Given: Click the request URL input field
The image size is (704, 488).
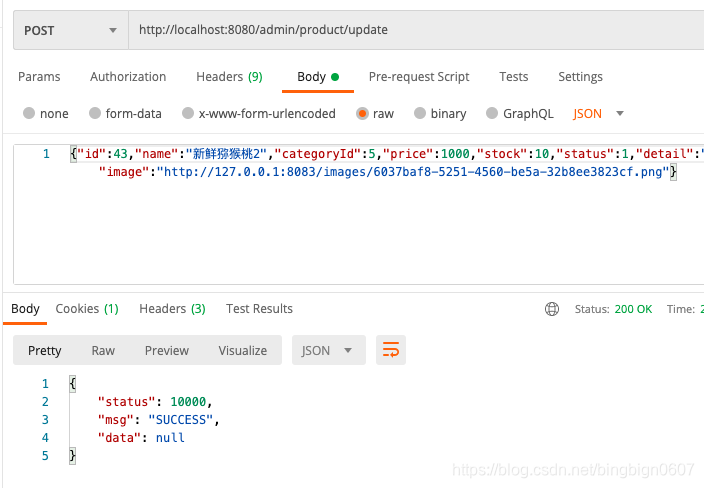Looking at the screenshot, I should coord(416,30).
